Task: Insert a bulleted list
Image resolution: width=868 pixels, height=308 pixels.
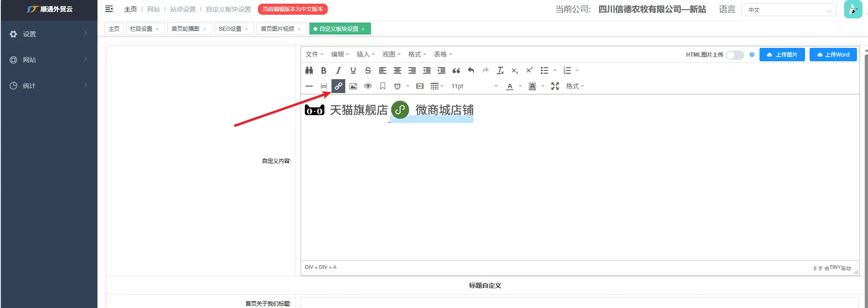Action: (x=544, y=70)
